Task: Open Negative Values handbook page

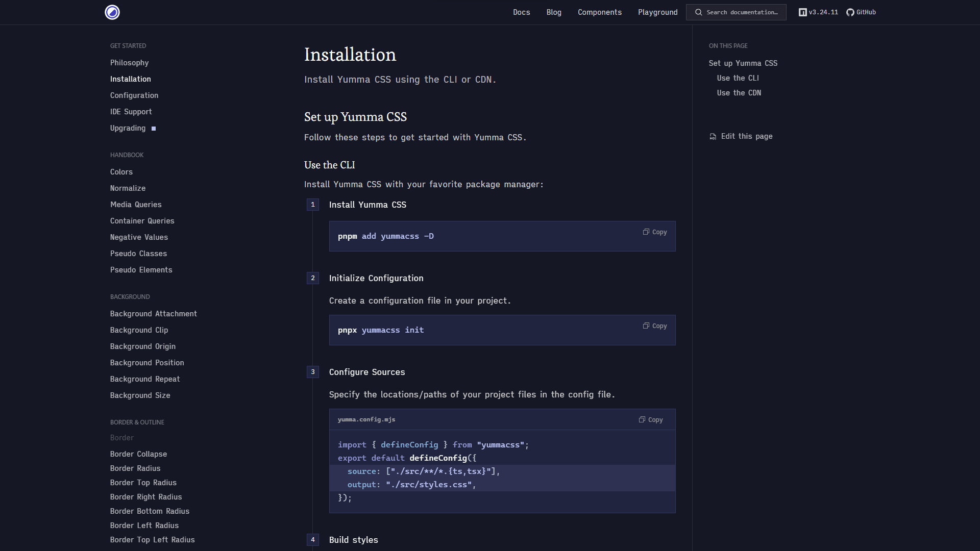Action: tap(139, 237)
